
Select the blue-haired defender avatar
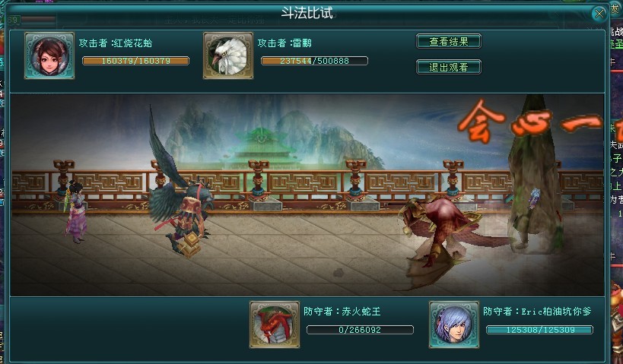click(x=454, y=324)
